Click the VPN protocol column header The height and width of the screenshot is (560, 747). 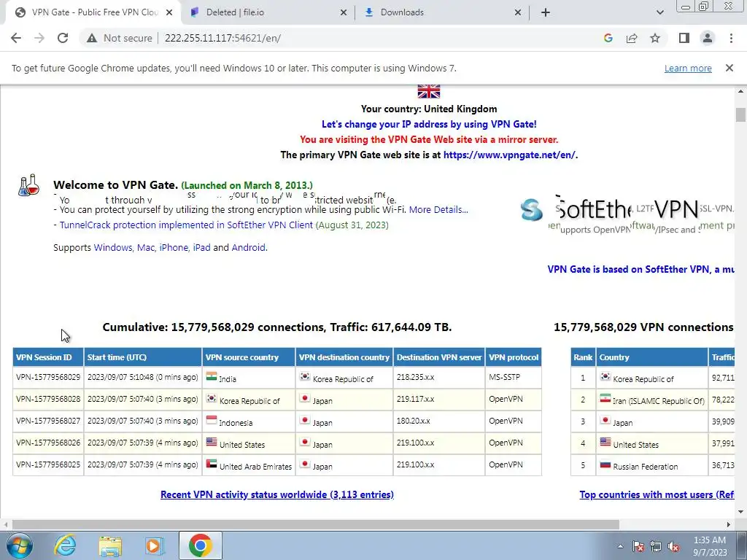pos(514,357)
